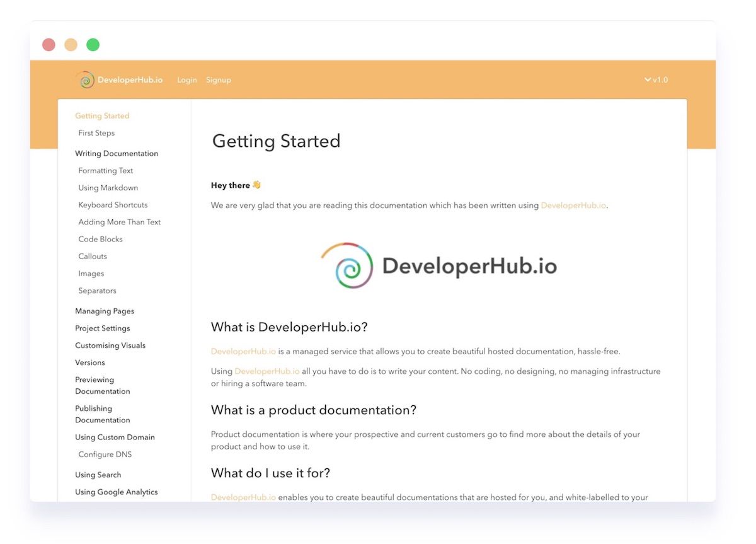756x544 pixels.
Task: Click the red close window button
Action: click(x=49, y=45)
